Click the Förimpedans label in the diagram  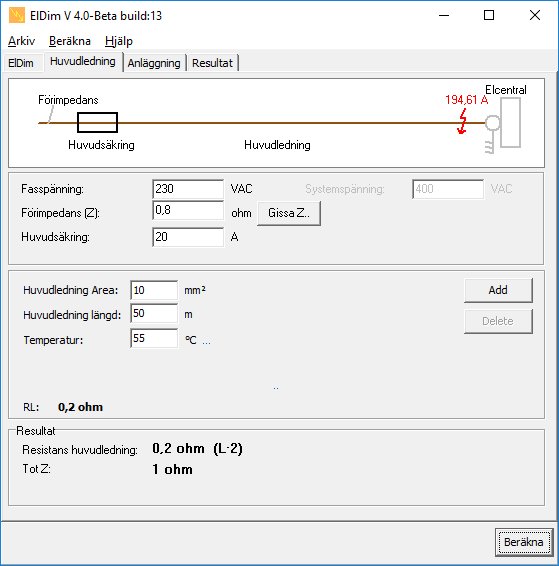pyautogui.click(x=68, y=100)
